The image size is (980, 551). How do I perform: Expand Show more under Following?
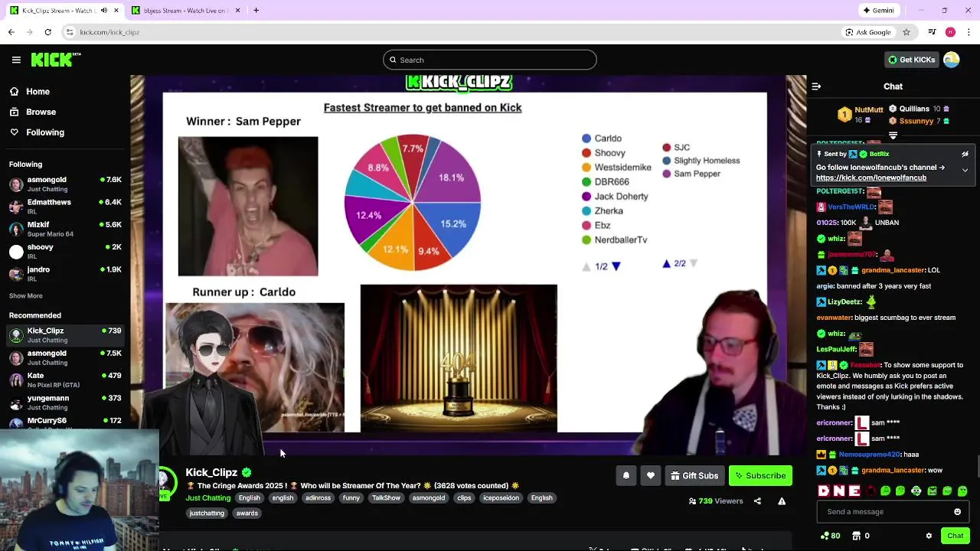25,295
